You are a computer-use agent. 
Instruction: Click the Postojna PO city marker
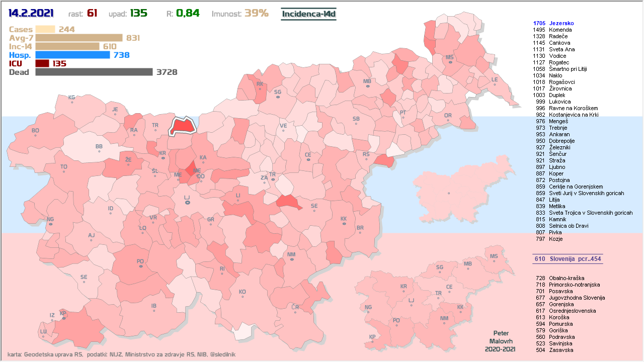(140, 266)
